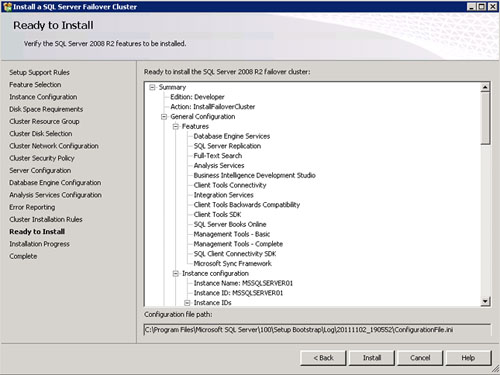Image resolution: width=500 pixels, height=375 pixels.
Task: Select the Cluster Security Policy step
Action: coord(42,158)
